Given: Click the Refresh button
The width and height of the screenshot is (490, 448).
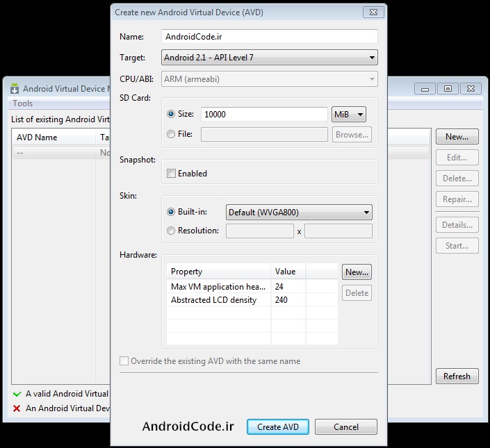Looking at the screenshot, I should click(457, 376).
